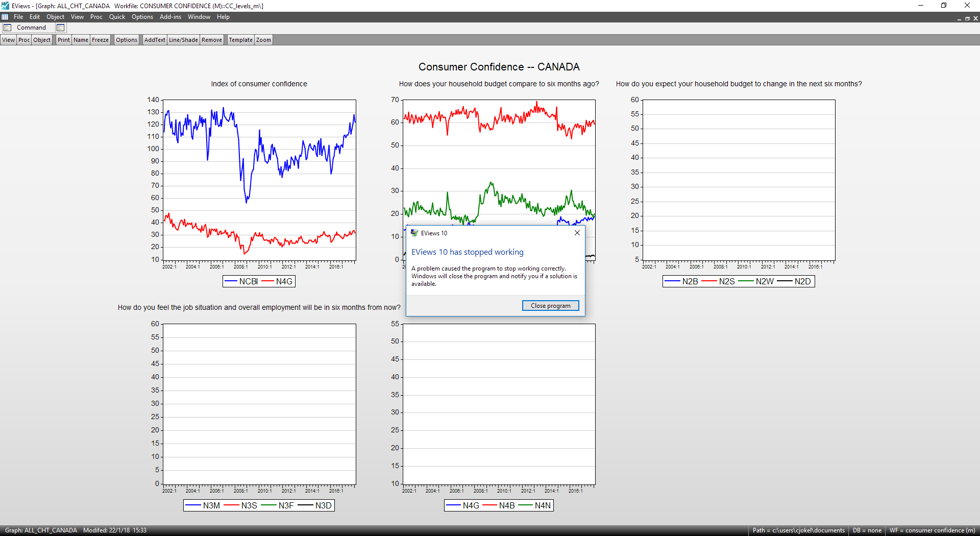This screenshot has height=536, width=980.
Task: Click N3F legend entry
Action: click(x=277, y=505)
